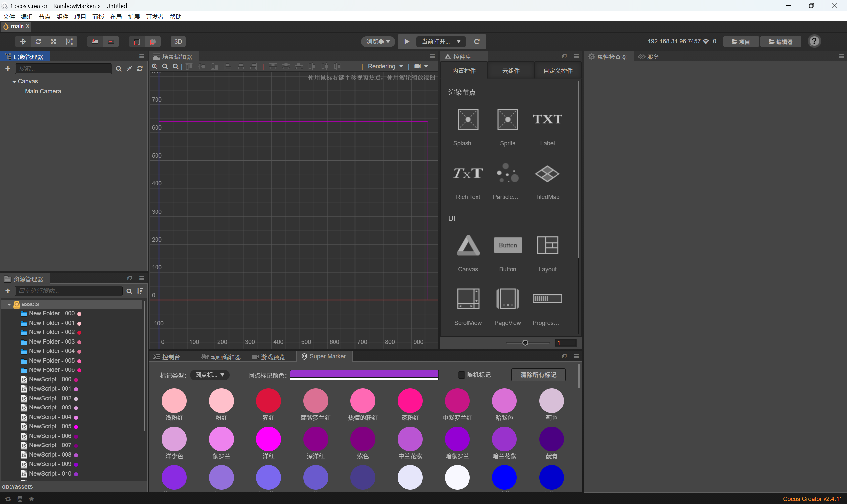
Task: Collapse the Canvas tree node
Action: point(14,82)
